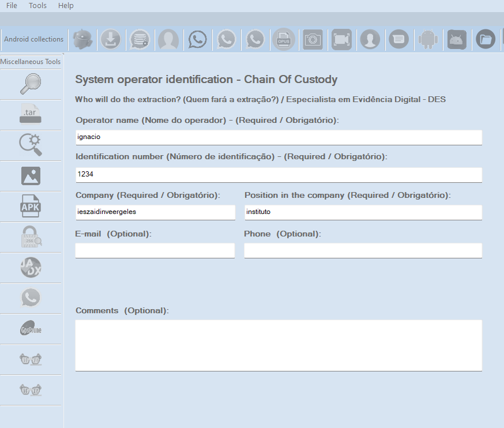This screenshot has height=428, width=504.
Task: Click the 'System operator identification - Chain Of Custody' heading
Action: click(206, 80)
